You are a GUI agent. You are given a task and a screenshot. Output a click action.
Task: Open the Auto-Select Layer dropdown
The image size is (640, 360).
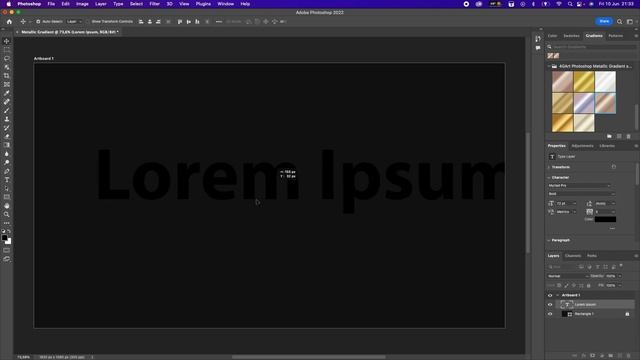(74, 22)
